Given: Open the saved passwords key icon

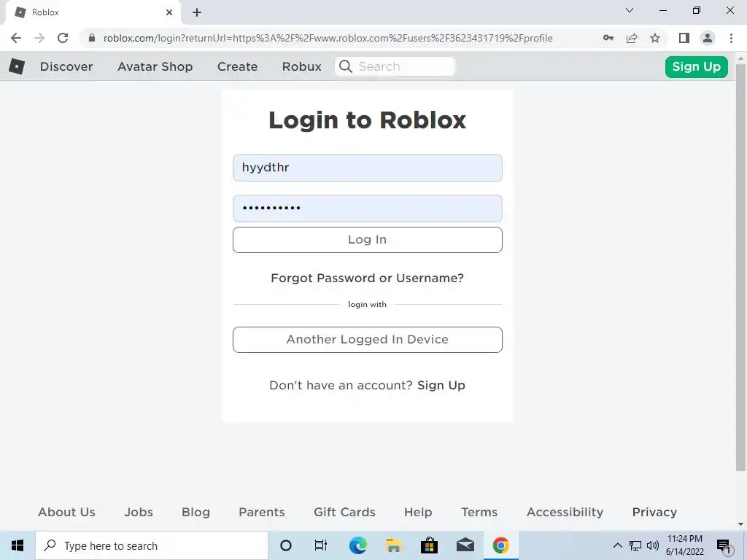Looking at the screenshot, I should (608, 38).
